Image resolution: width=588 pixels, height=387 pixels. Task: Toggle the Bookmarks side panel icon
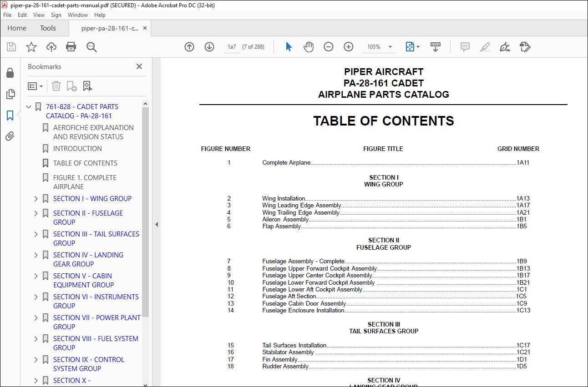[x=10, y=116]
